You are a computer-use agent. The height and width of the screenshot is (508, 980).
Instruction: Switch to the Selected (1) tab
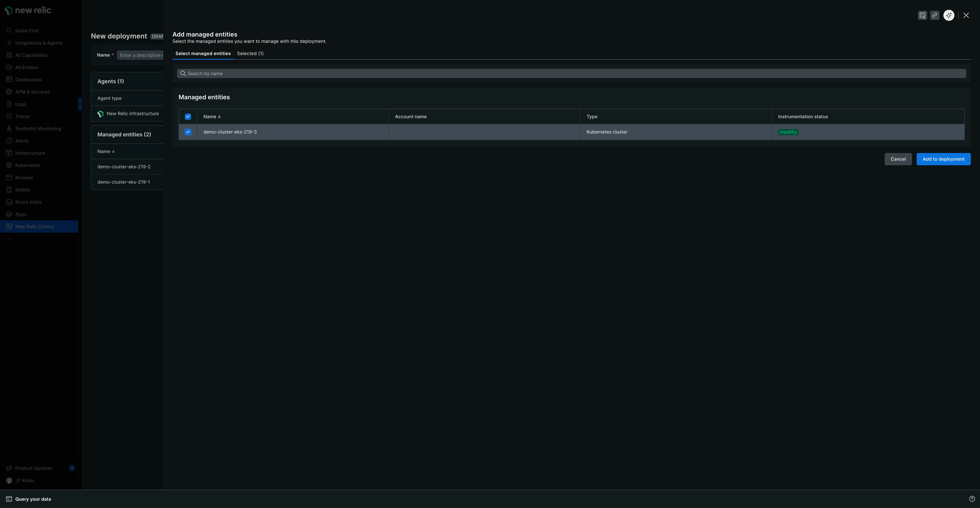pos(250,54)
